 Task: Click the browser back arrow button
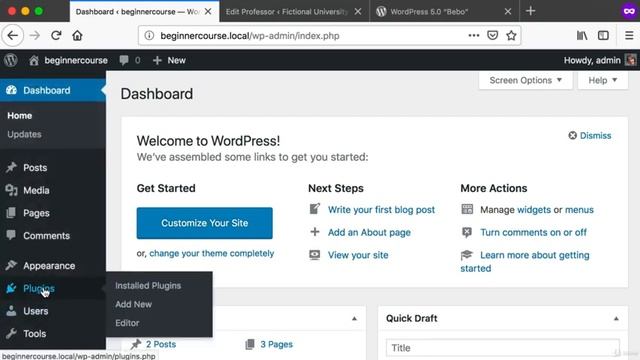13,36
